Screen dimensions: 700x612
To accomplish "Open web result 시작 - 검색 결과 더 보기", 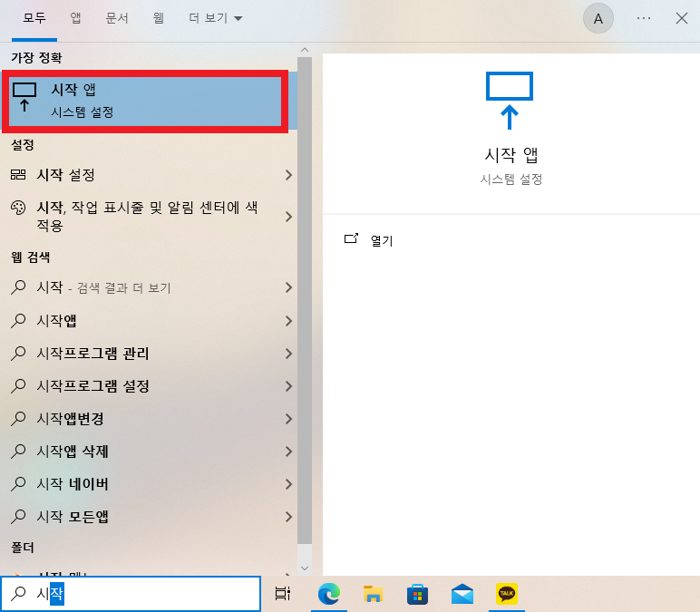I will tap(149, 287).
